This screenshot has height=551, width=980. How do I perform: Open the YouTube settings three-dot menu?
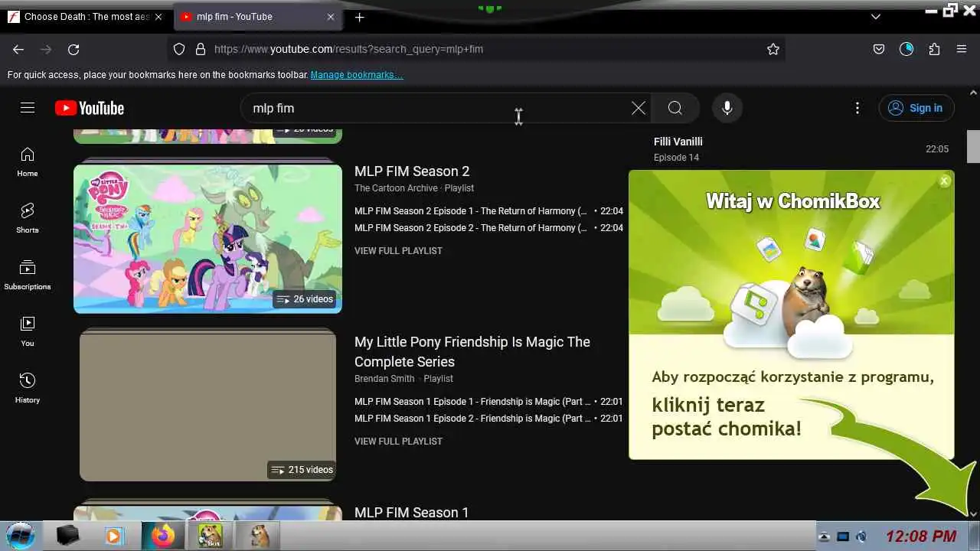(x=857, y=108)
